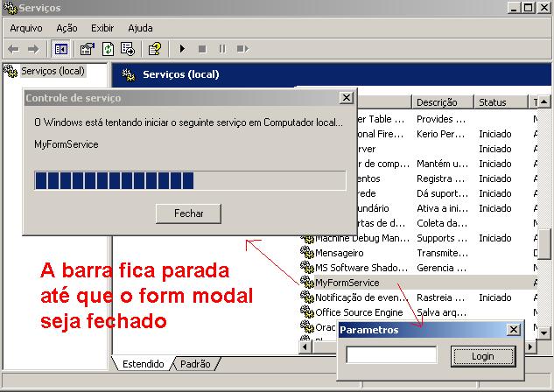Select the MyFormService gear icon in list

click(307, 283)
